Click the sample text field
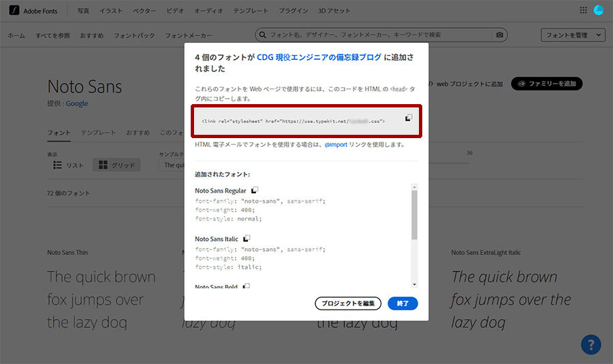This screenshot has height=364, width=613. pos(172,165)
